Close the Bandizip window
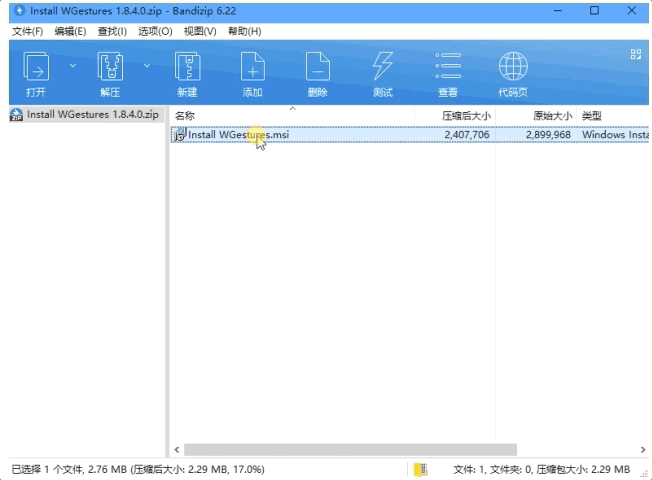The width and height of the screenshot is (652, 480). pos(632,10)
